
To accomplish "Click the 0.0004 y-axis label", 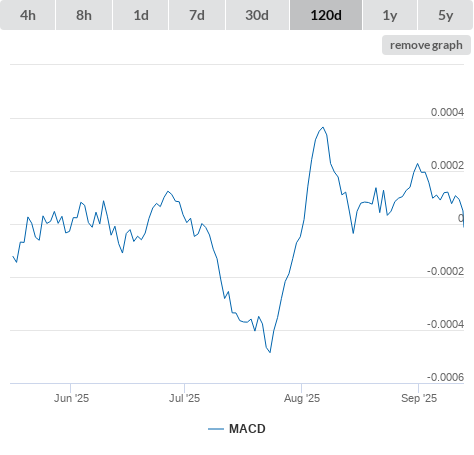I will [x=447, y=112].
